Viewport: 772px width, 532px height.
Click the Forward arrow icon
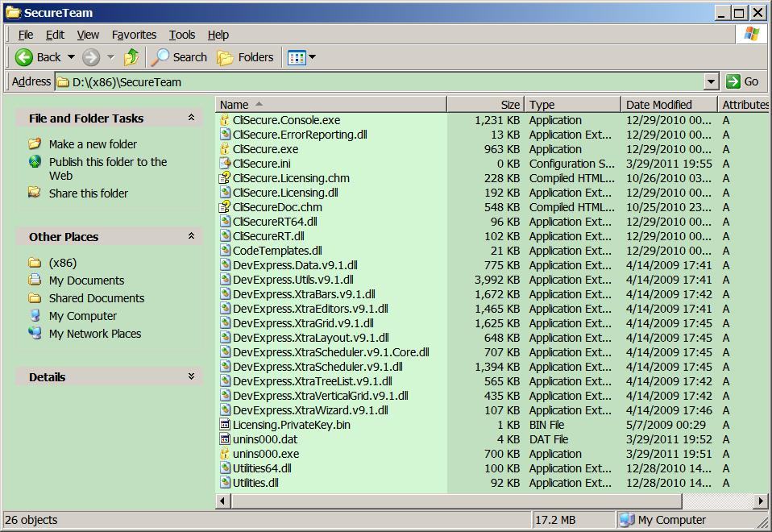point(90,58)
